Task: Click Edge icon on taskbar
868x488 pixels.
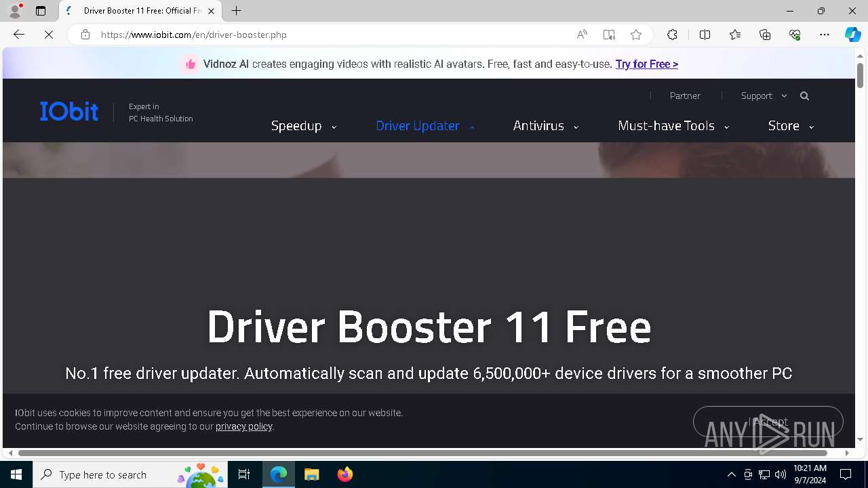Action: pyautogui.click(x=279, y=474)
